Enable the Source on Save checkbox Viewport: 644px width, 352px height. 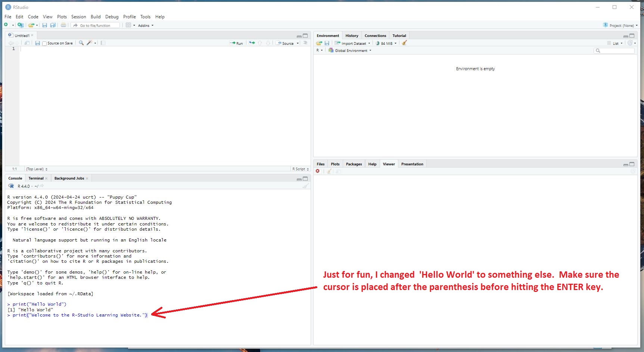pos(44,43)
